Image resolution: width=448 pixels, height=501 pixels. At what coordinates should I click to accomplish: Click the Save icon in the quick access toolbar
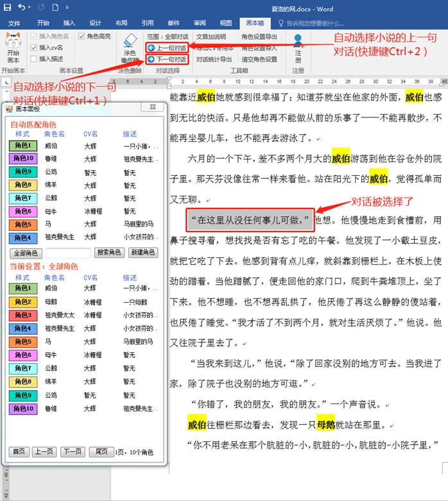(x=7, y=7)
